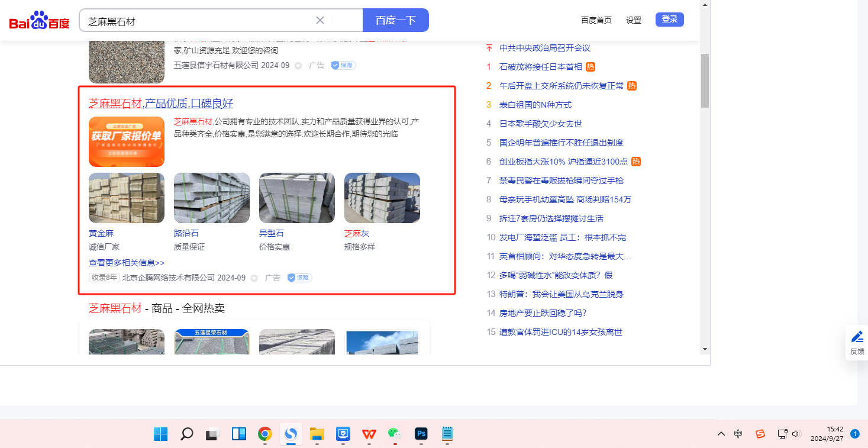Switch to the Sogou browser taskbar icon
The width and height of the screenshot is (868, 448).
coord(291,434)
